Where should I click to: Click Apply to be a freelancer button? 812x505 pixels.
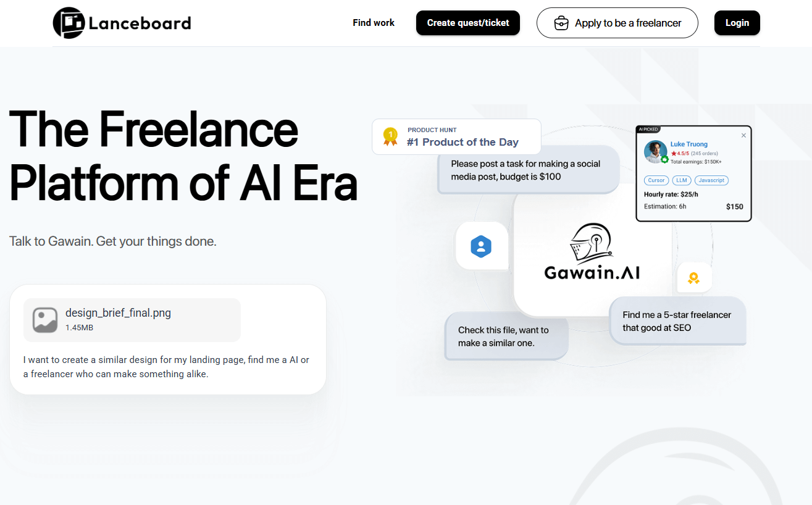[x=617, y=23]
